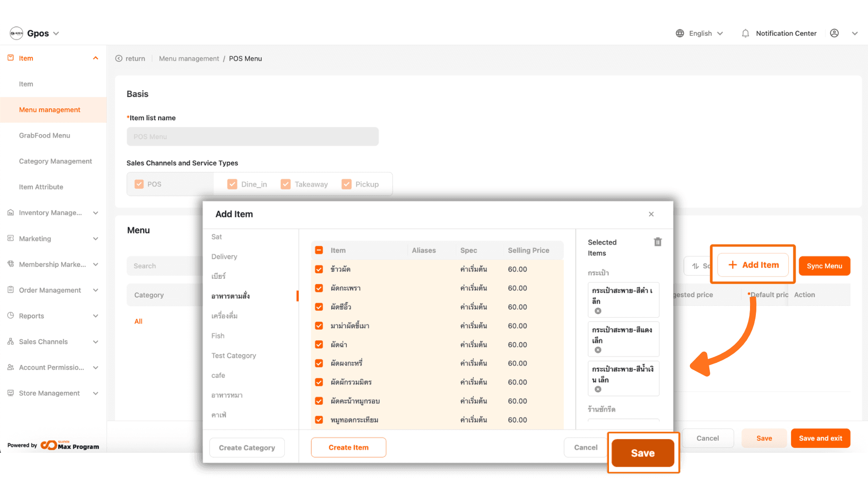Viewport: 868px width, 488px height.
Task: Open the user account profile icon
Action: pos(835,33)
